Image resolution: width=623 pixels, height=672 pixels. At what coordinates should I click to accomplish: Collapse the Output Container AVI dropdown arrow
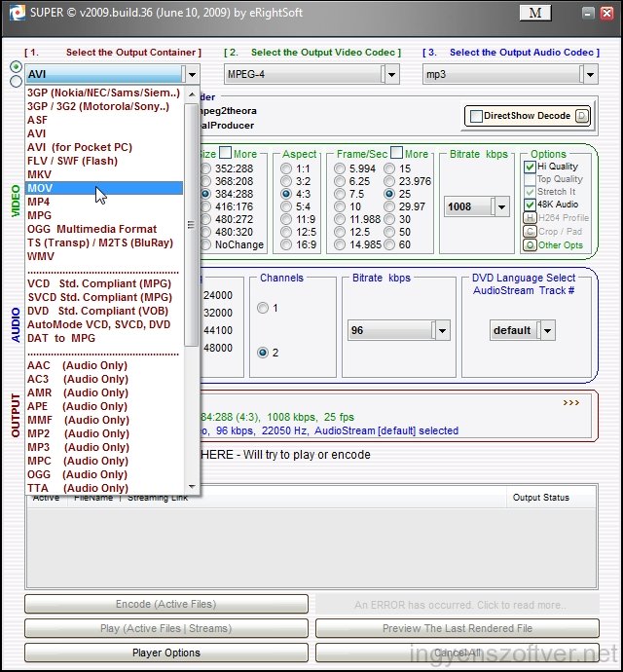tap(192, 74)
